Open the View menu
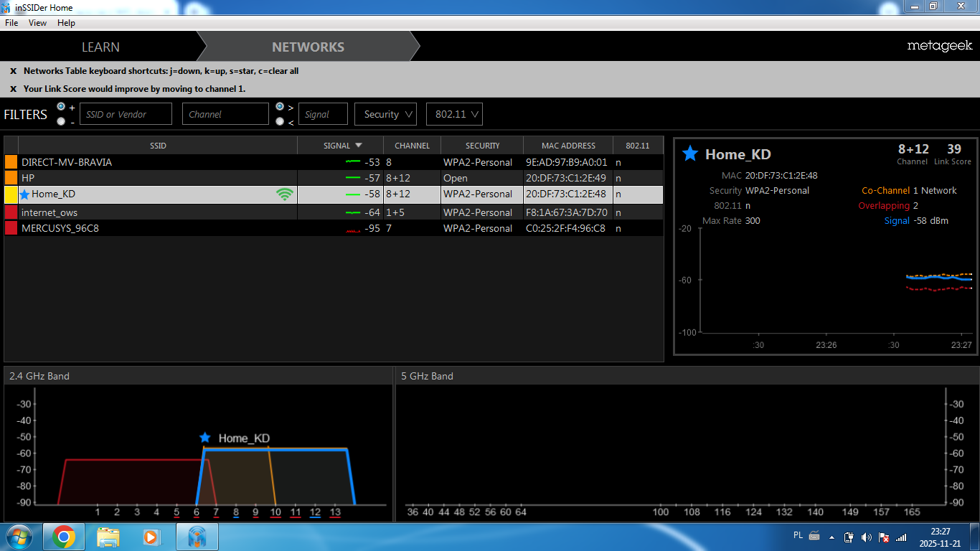This screenshot has width=980, height=551. click(x=38, y=23)
